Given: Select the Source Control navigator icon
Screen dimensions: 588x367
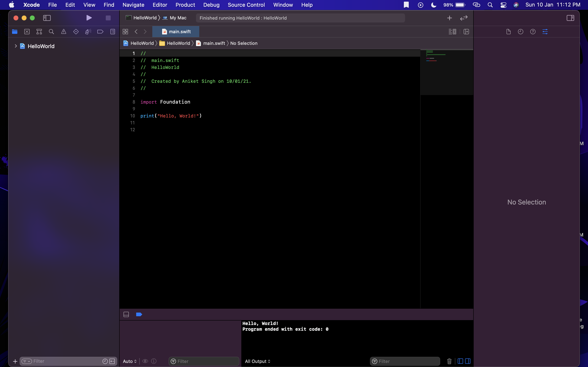Looking at the screenshot, I should coord(27,32).
